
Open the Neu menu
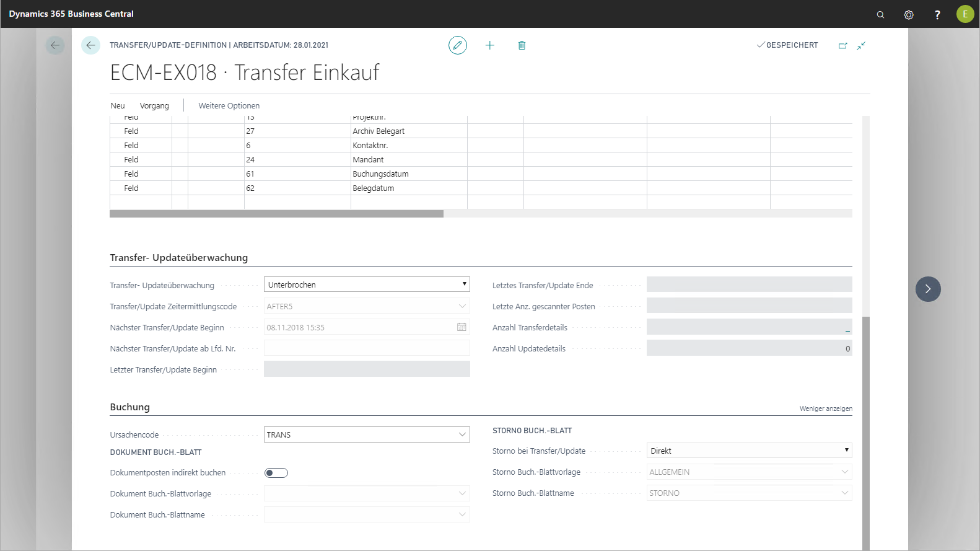[x=118, y=106]
